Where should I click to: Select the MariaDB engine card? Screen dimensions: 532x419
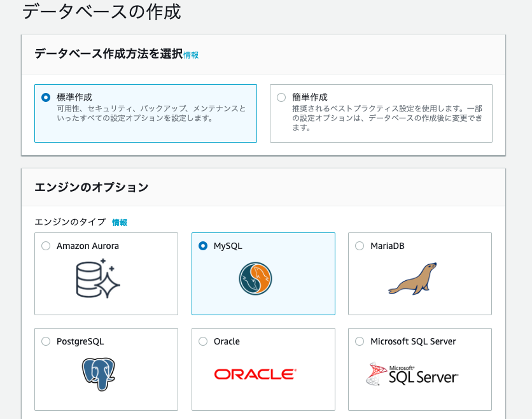[x=420, y=274]
